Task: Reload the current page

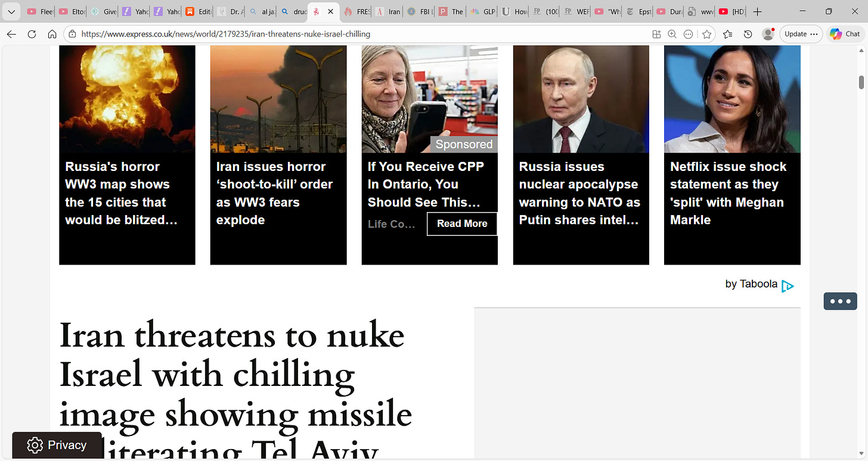Action: [x=32, y=34]
